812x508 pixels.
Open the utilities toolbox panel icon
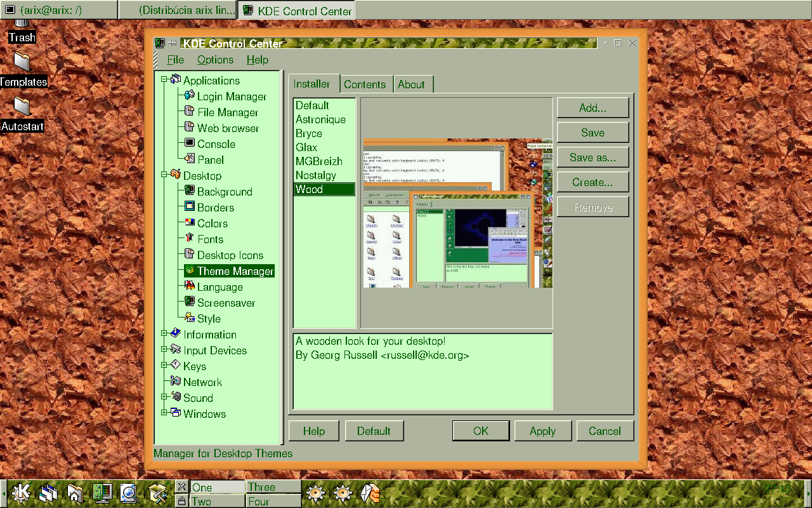tap(157, 493)
